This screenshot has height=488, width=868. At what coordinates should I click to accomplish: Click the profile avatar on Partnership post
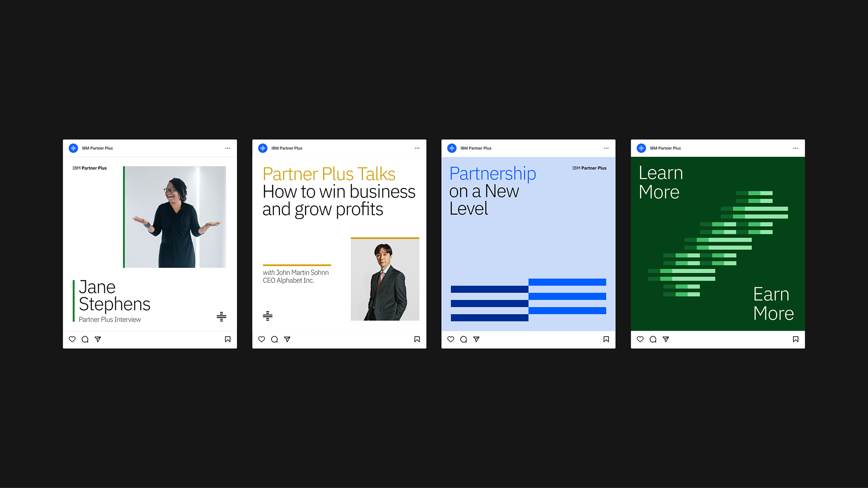452,148
